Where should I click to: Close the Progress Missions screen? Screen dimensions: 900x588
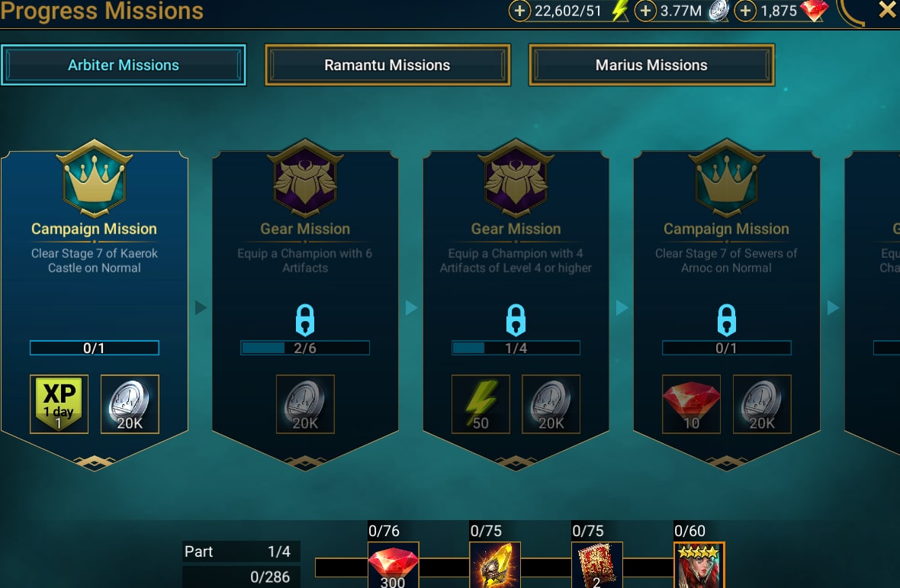[x=887, y=11]
